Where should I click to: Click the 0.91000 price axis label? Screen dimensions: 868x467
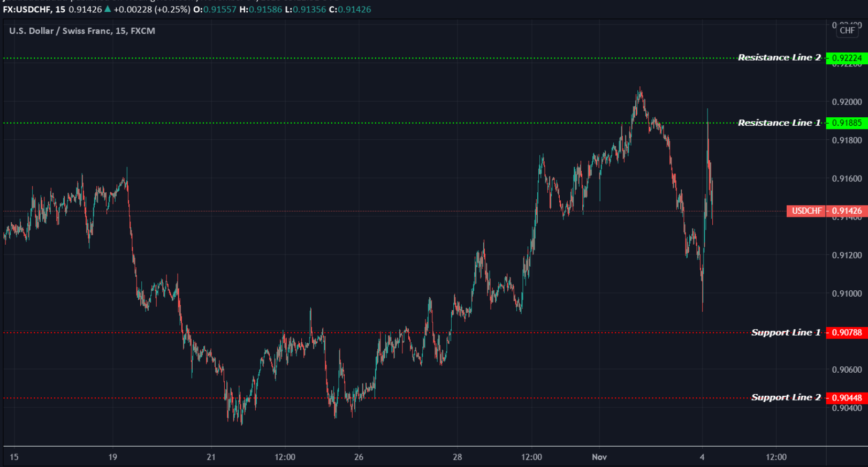click(847, 293)
